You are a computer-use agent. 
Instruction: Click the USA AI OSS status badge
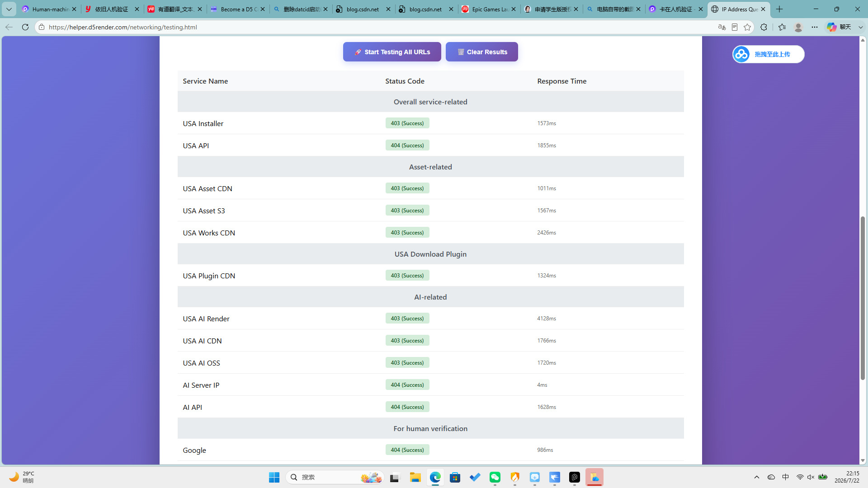click(x=407, y=363)
